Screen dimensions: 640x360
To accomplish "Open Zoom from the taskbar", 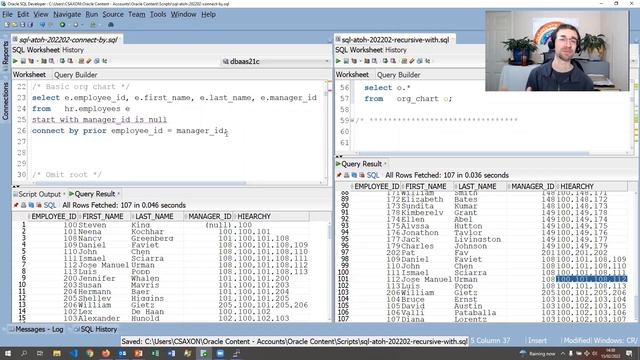I will 220,353.
